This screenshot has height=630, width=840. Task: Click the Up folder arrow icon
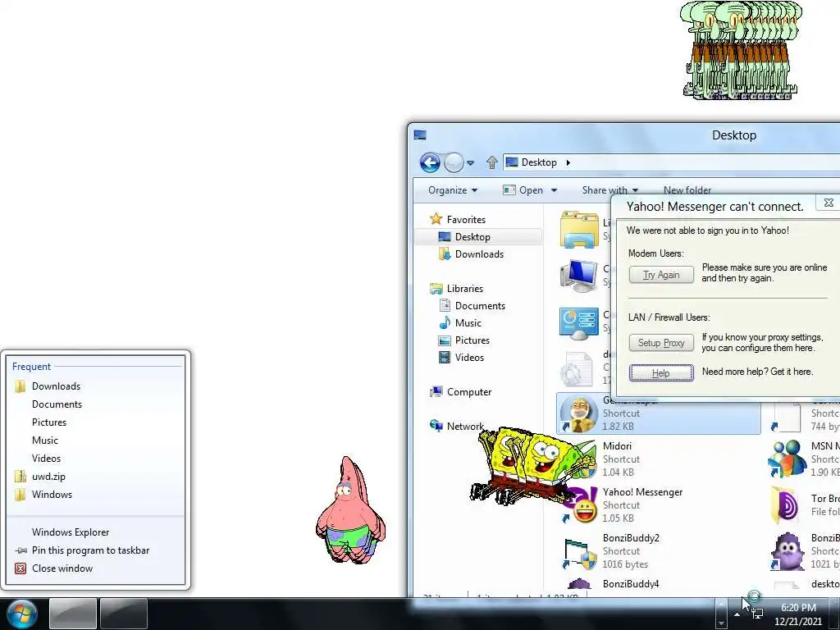coord(492,162)
